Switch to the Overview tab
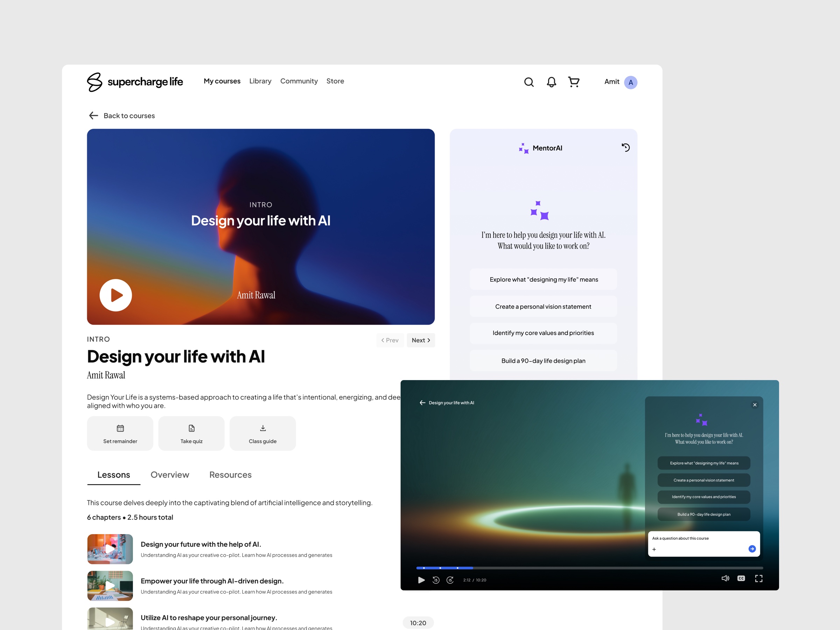 click(x=170, y=475)
